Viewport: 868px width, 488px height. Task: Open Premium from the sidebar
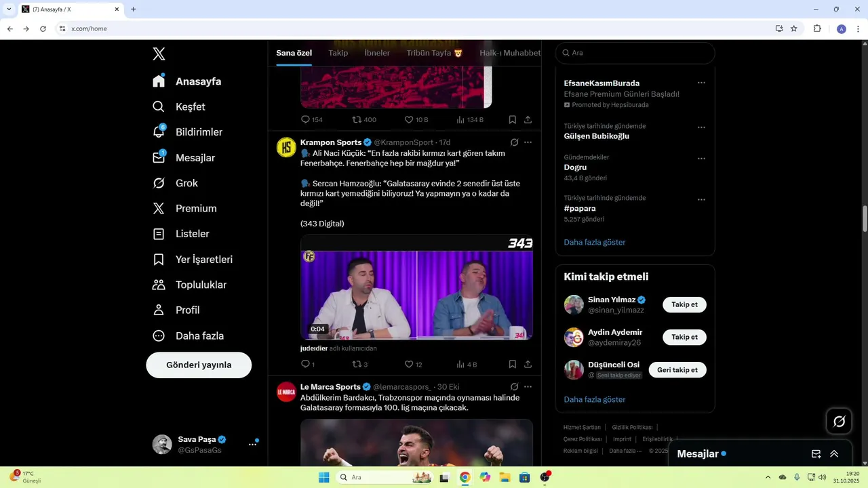point(184,209)
